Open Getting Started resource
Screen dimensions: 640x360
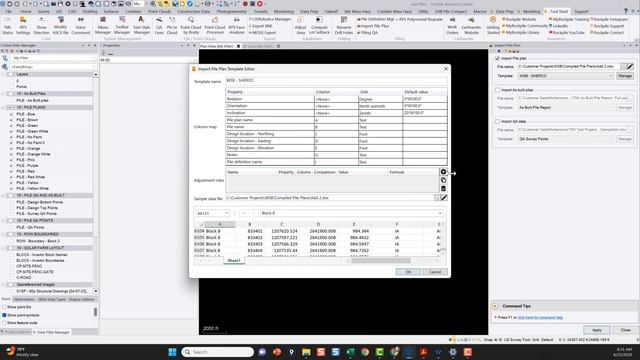(493, 25)
